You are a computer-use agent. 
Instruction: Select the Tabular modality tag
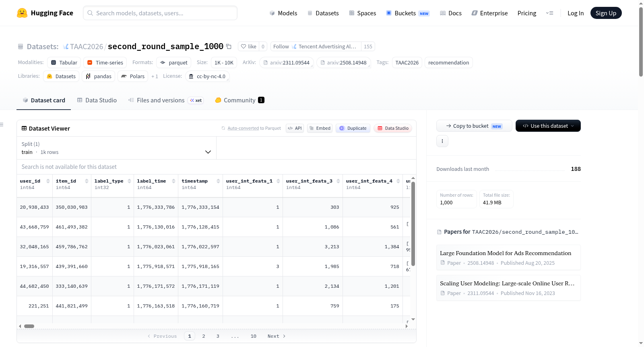pos(64,62)
